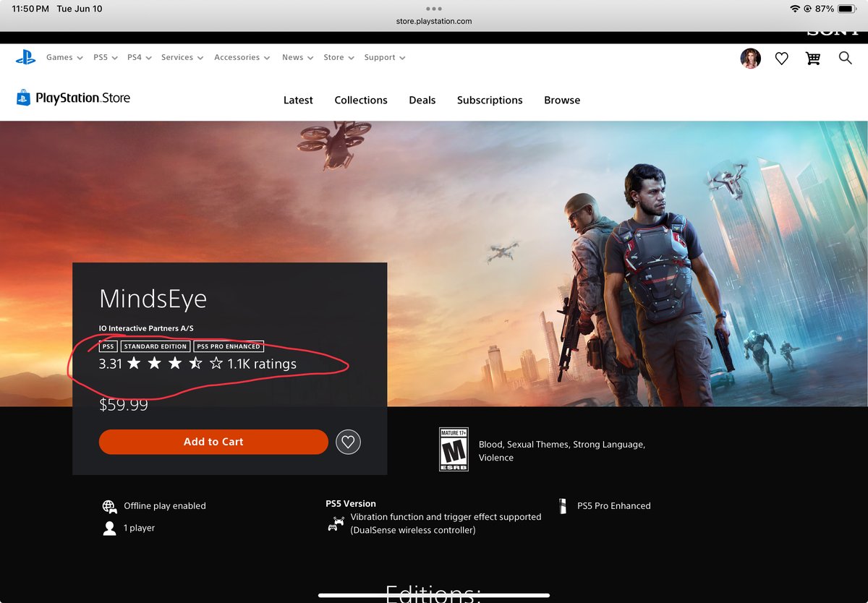Expand the Accessories dropdown menu

(242, 58)
